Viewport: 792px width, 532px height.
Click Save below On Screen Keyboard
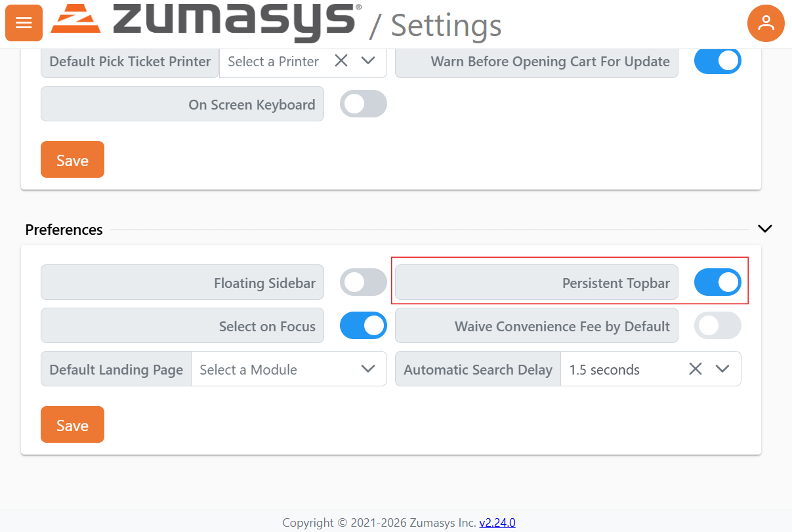click(72, 159)
